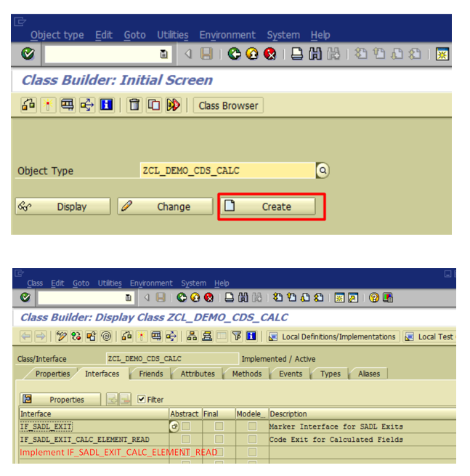Click the Filter funnel icon in Display Class toolbar
The height and width of the screenshot is (476, 470).
(x=237, y=336)
